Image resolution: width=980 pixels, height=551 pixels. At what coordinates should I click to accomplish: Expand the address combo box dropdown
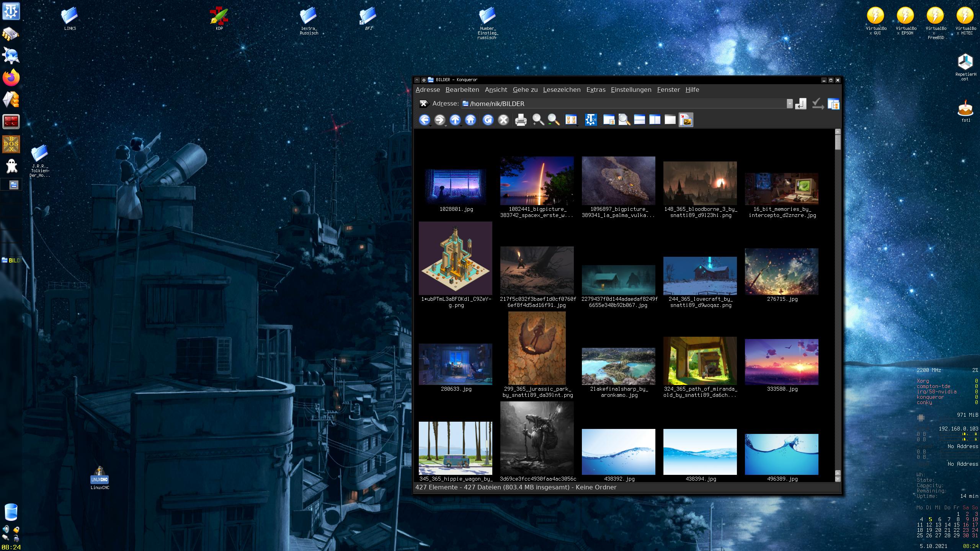pos(789,104)
